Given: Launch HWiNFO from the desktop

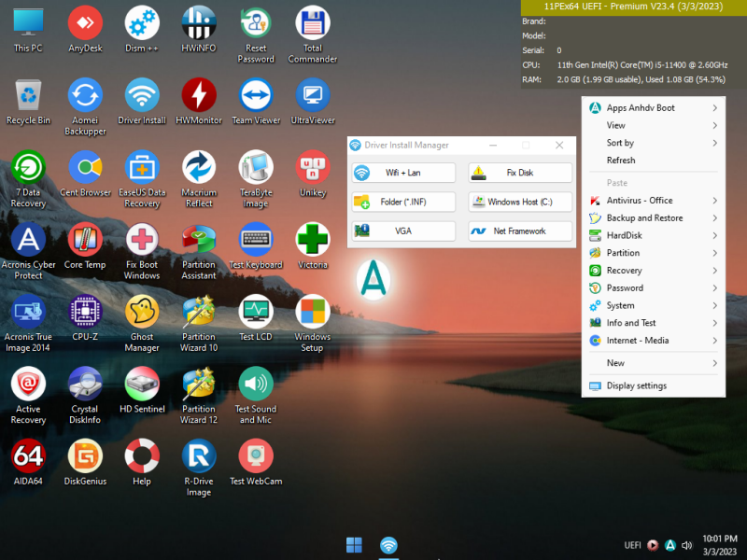Looking at the screenshot, I should tap(199, 30).
